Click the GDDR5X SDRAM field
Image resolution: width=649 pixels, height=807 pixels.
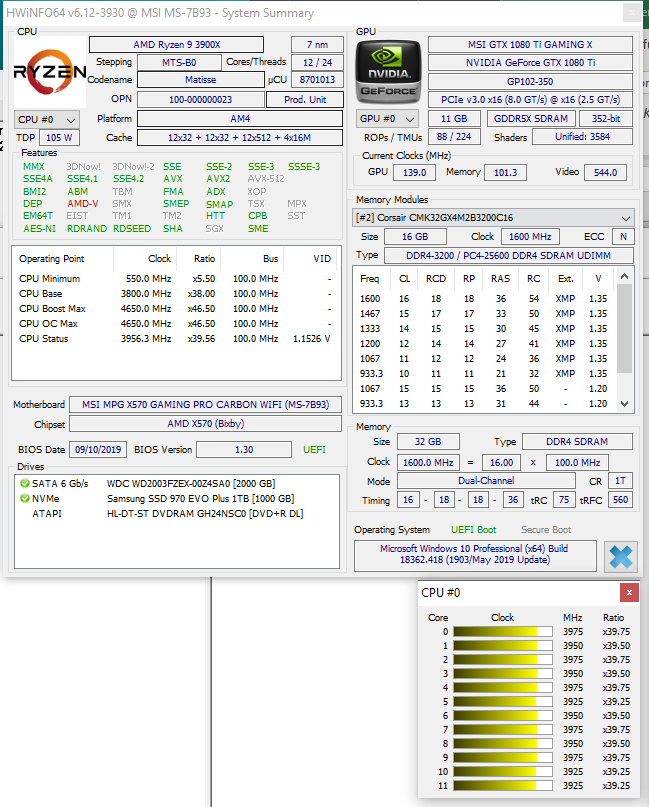(x=531, y=118)
